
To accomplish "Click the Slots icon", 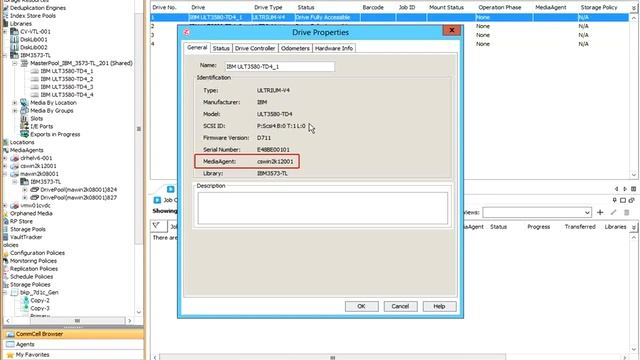I will tap(24, 118).
